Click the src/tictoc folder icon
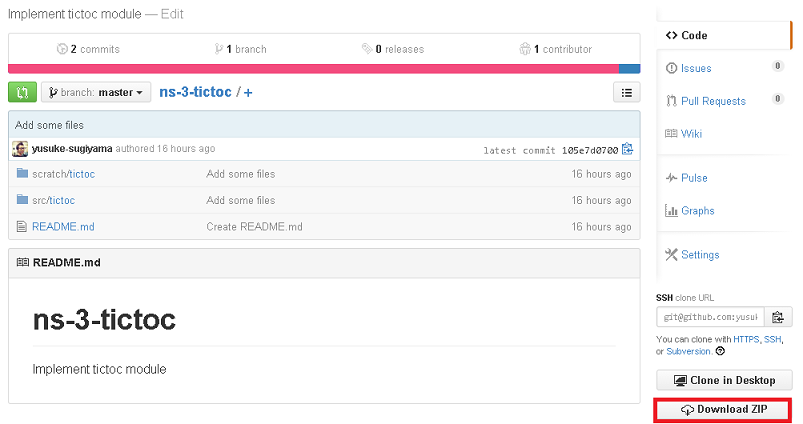The image size is (803, 424). 22,199
